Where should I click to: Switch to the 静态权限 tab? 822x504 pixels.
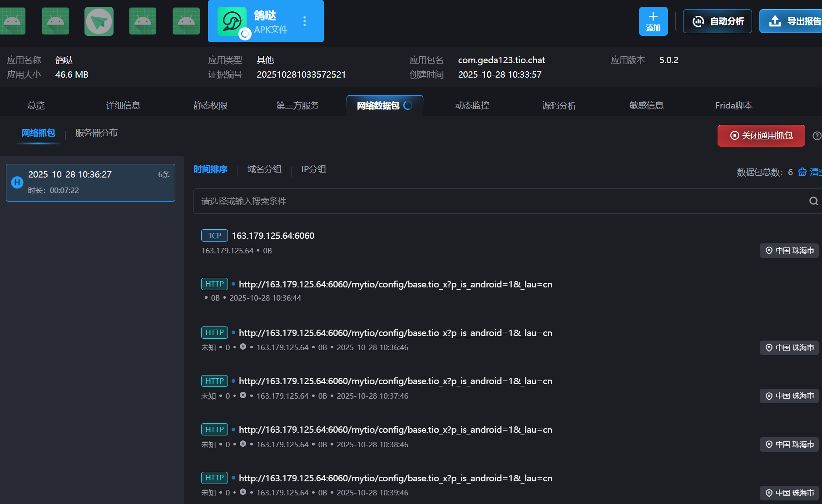coord(210,105)
